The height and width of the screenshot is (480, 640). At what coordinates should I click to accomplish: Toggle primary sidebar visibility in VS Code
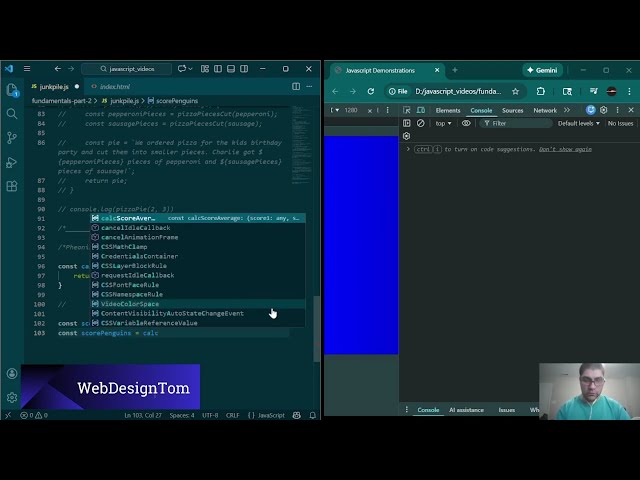(218, 69)
